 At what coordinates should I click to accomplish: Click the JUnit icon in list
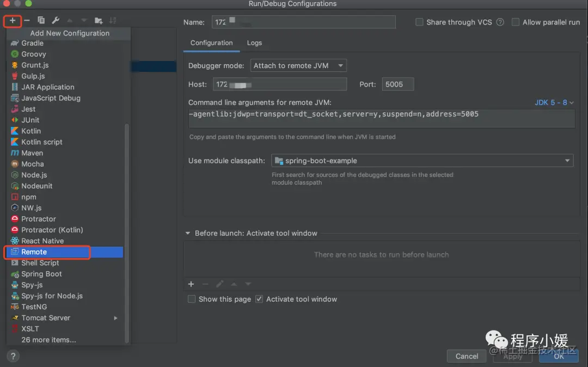tap(15, 120)
